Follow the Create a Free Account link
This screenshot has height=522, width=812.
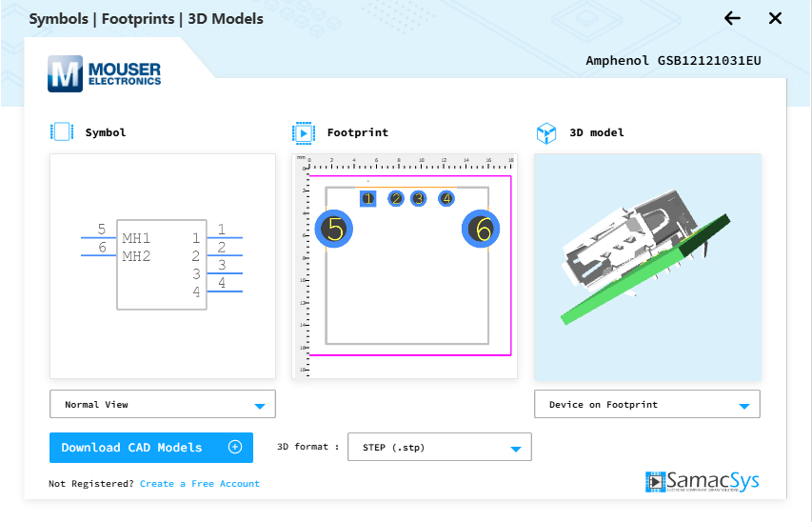199,484
